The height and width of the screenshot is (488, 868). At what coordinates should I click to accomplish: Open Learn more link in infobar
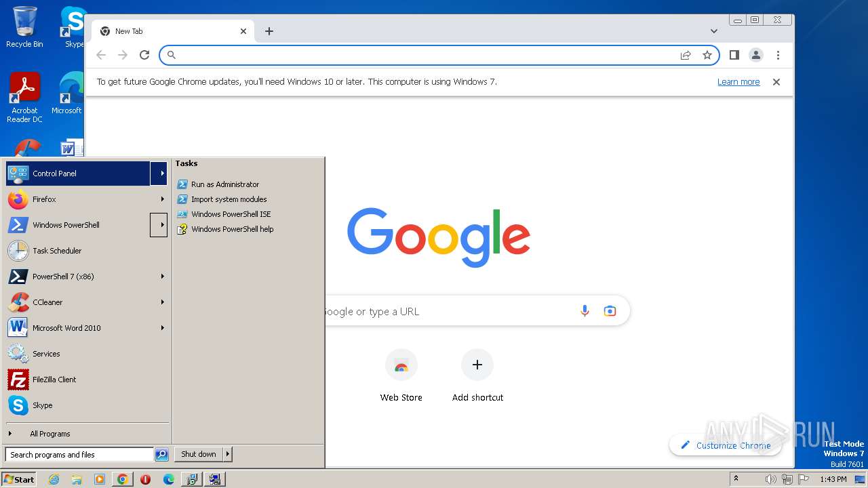point(738,82)
